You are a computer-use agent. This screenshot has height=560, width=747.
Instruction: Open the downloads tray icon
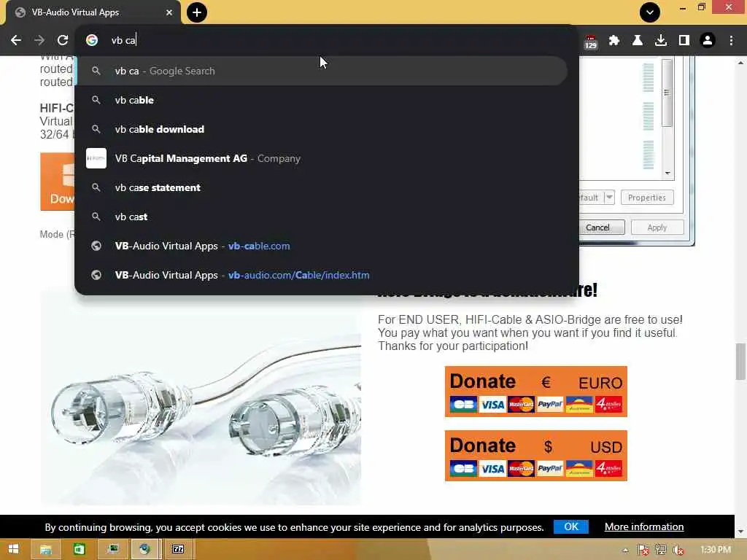pos(661,41)
